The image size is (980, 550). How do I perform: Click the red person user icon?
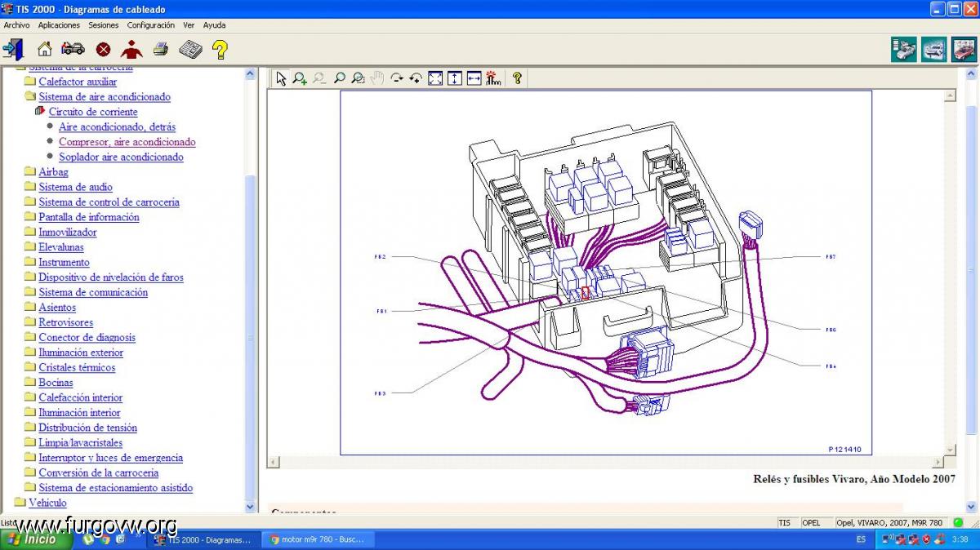131,49
